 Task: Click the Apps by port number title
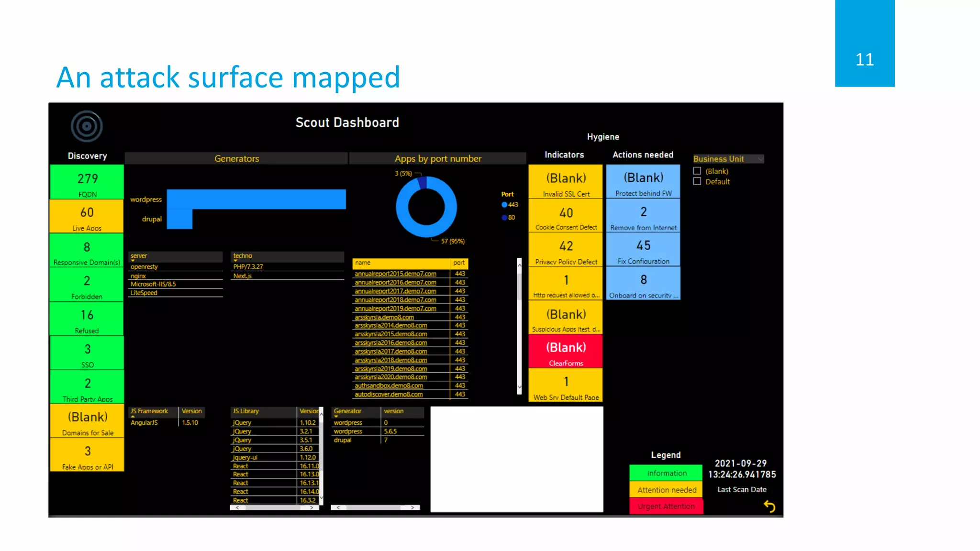pyautogui.click(x=438, y=158)
